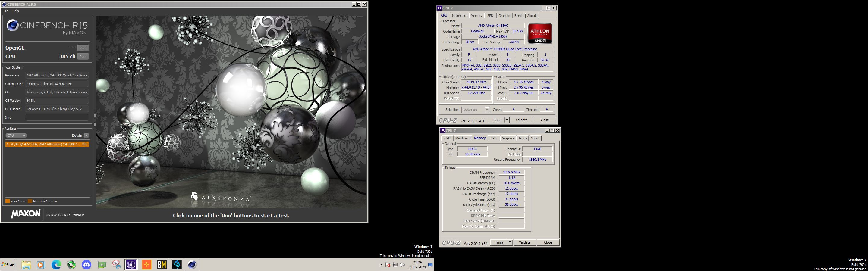Open Windows Explorer from the taskbar
Viewport: 868px width, 271px height.
tap(26, 265)
